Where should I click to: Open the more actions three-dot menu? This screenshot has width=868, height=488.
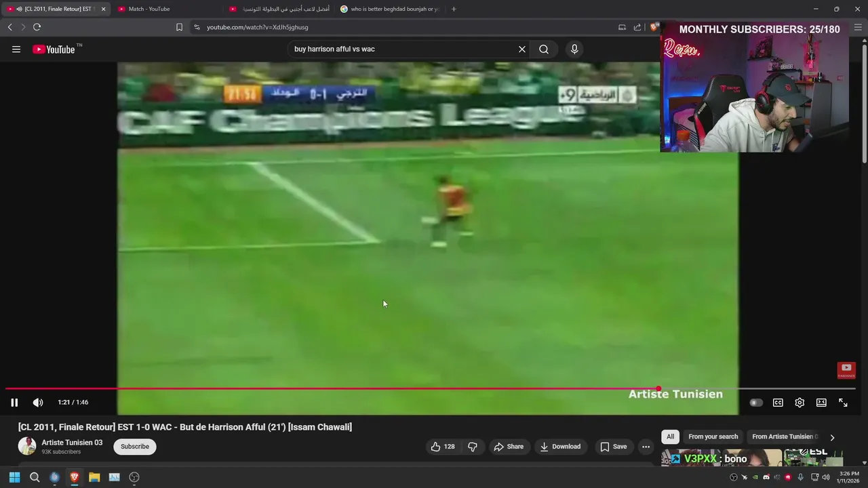[646, 447]
